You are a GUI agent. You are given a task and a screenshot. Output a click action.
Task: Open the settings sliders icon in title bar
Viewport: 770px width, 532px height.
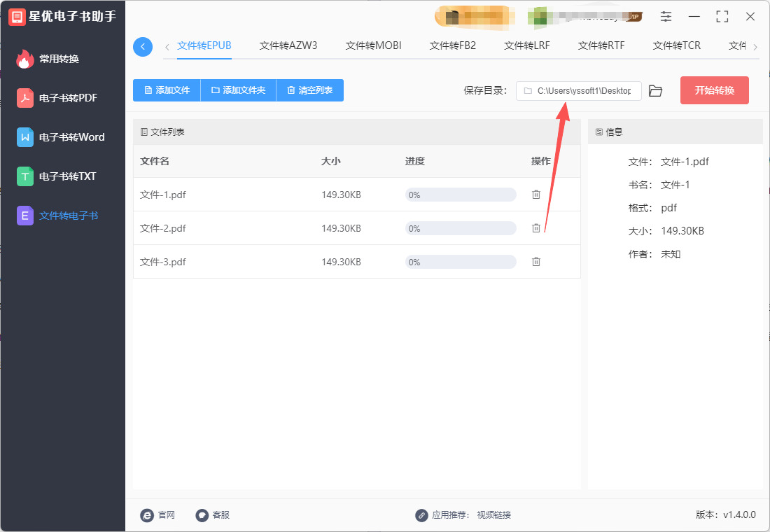pyautogui.click(x=666, y=17)
